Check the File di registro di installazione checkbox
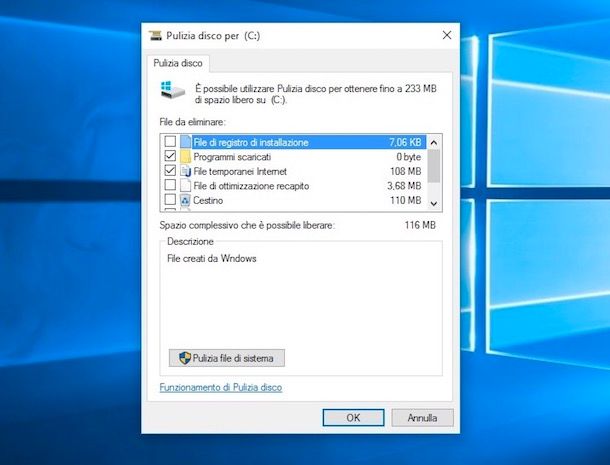This screenshot has height=465, width=610. click(170, 141)
